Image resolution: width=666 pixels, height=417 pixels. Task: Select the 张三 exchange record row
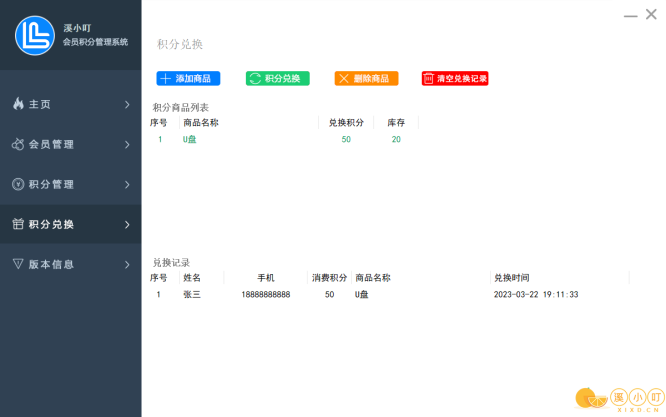click(192, 295)
